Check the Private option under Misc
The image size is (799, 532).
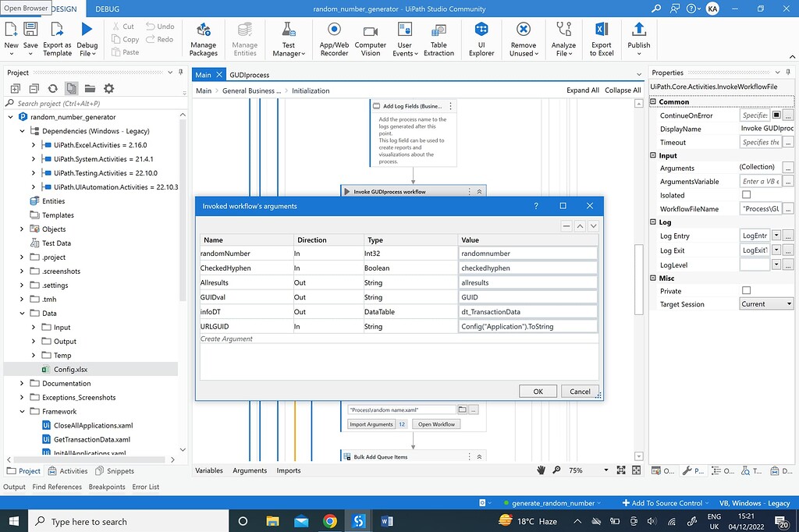[748, 290]
